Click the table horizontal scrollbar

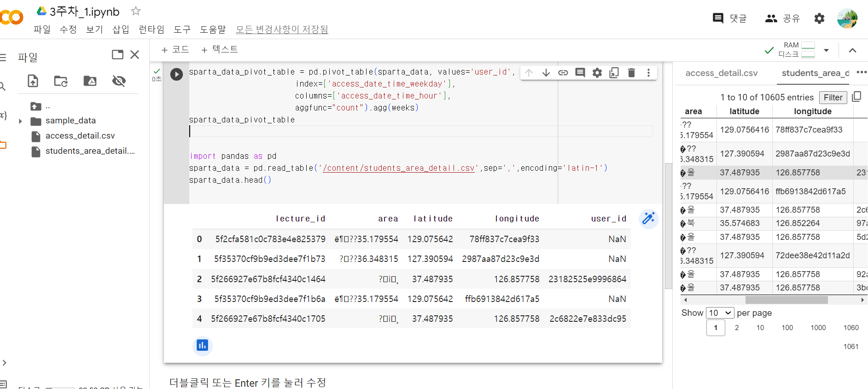click(x=786, y=300)
